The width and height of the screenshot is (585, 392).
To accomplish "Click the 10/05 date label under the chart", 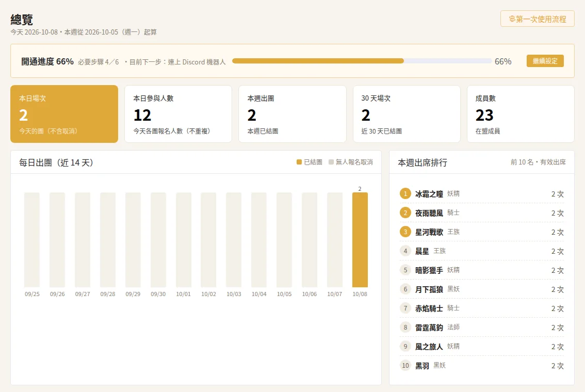I will point(284,294).
